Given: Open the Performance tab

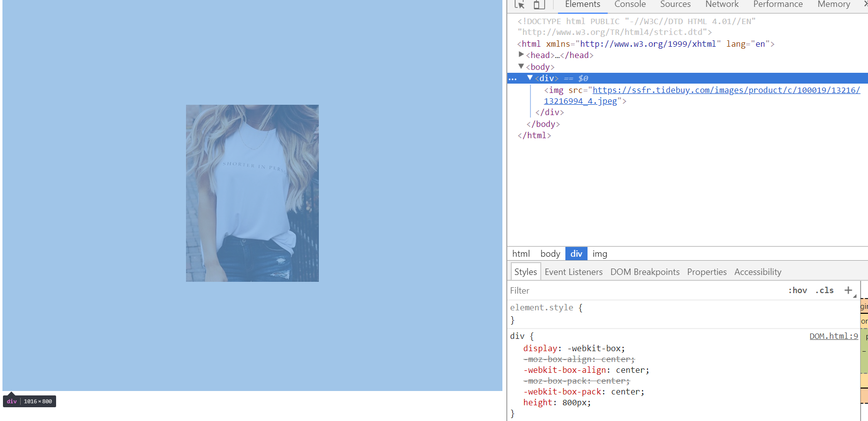Looking at the screenshot, I should point(778,4).
